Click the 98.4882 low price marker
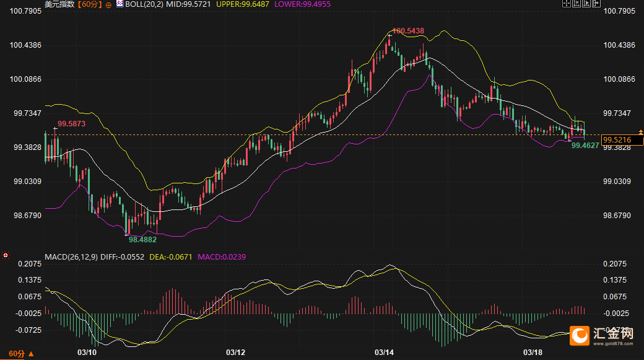644x360 pixels. 142,239
